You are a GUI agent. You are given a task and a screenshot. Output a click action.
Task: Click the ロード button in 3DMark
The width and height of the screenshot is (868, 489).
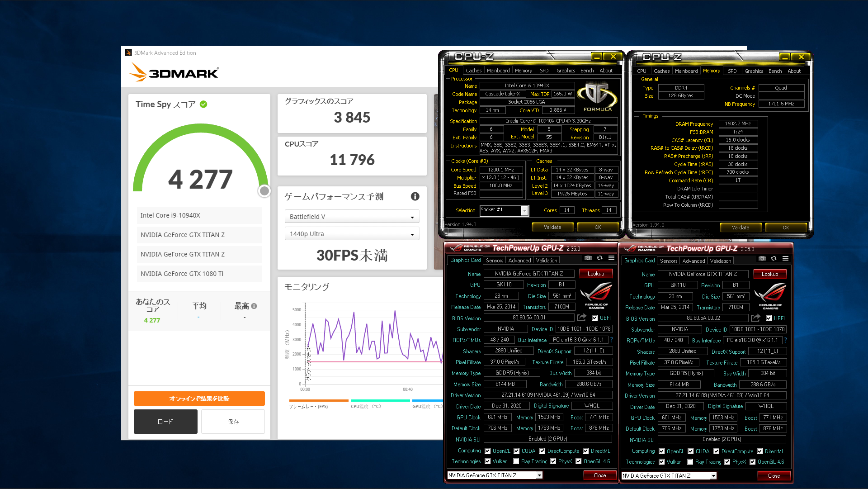point(165,422)
